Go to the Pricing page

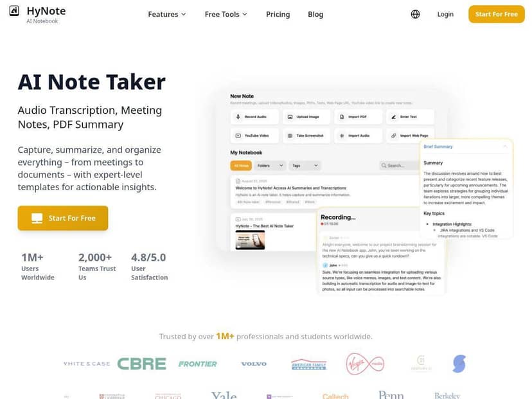(x=278, y=14)
